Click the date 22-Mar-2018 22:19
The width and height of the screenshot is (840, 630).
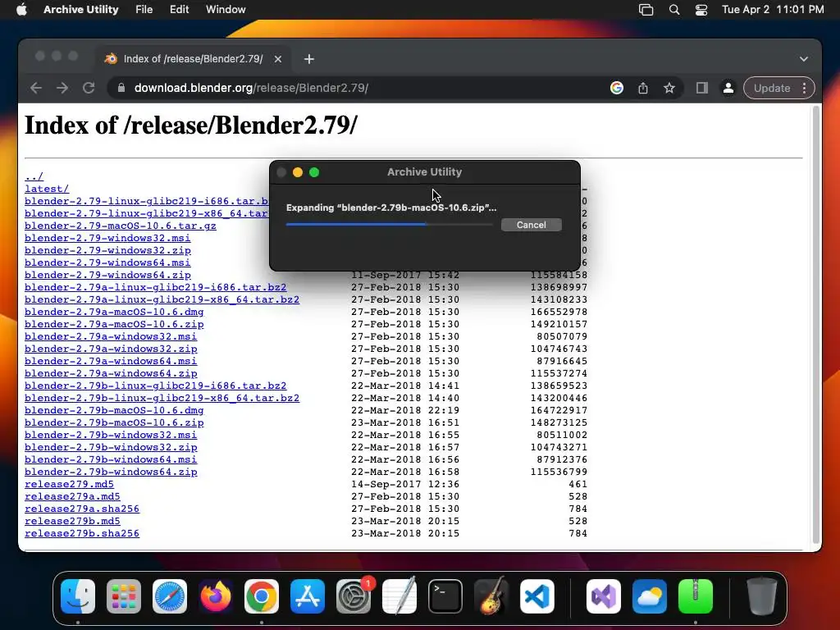pyautogui.click(x=405, y=410)
